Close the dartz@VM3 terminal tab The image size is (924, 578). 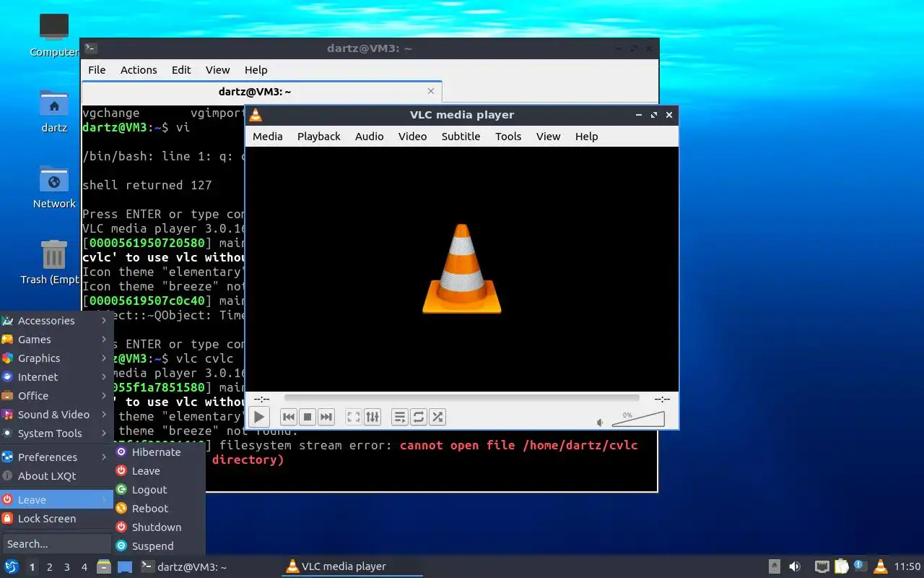tap(431, 91)
